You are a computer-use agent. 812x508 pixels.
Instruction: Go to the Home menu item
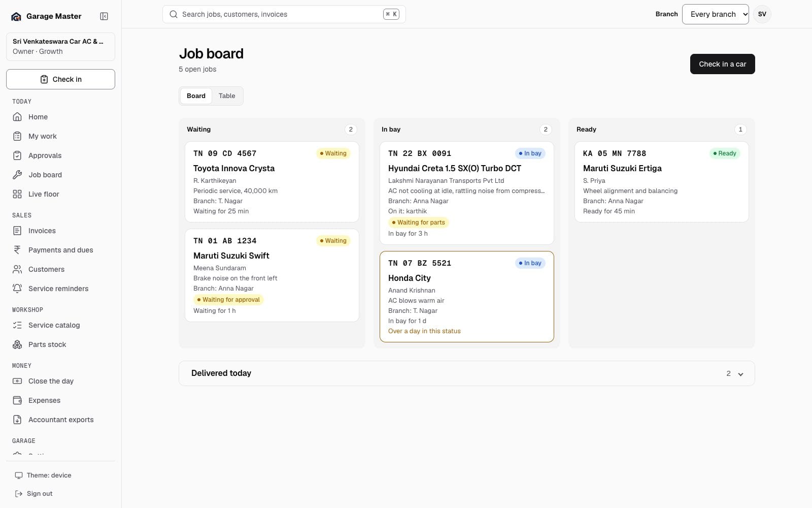click(x=60, y=117)
